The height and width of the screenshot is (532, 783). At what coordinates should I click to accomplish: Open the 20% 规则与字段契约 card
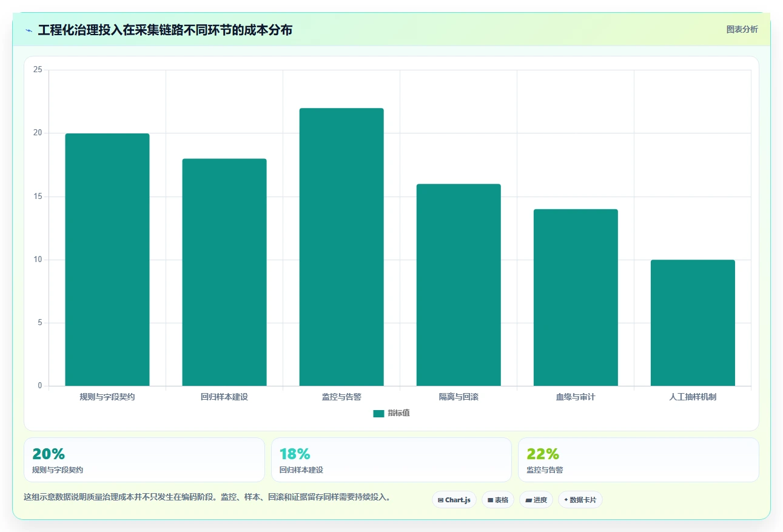pos(144,460)
